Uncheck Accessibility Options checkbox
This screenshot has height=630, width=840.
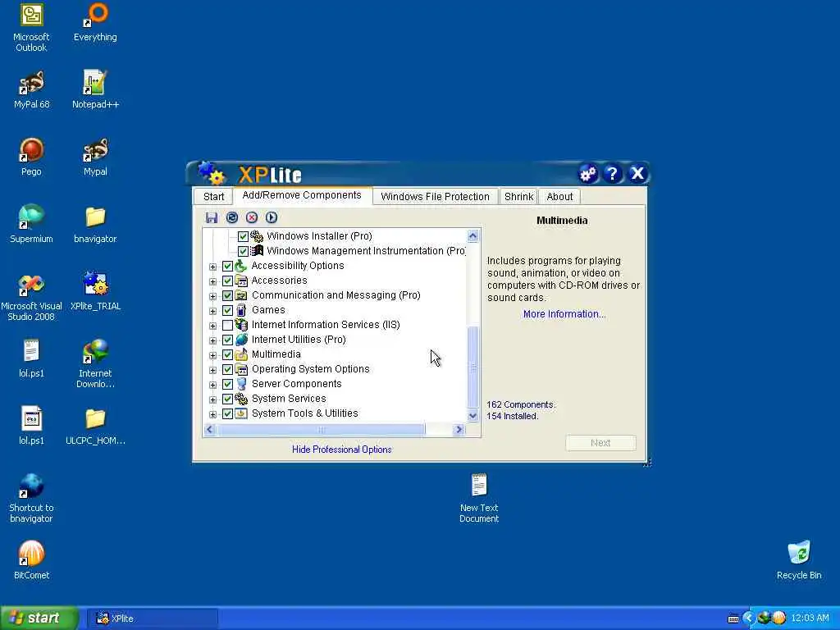click(228, 267)
